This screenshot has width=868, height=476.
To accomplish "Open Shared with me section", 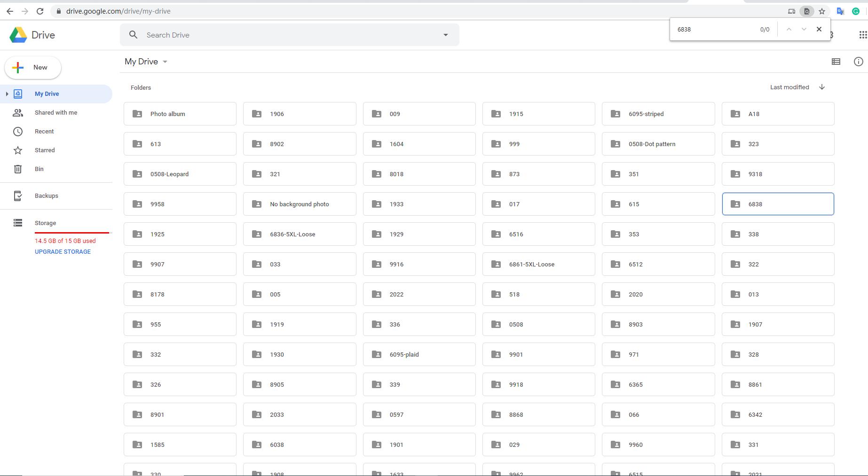I will 55,113.
